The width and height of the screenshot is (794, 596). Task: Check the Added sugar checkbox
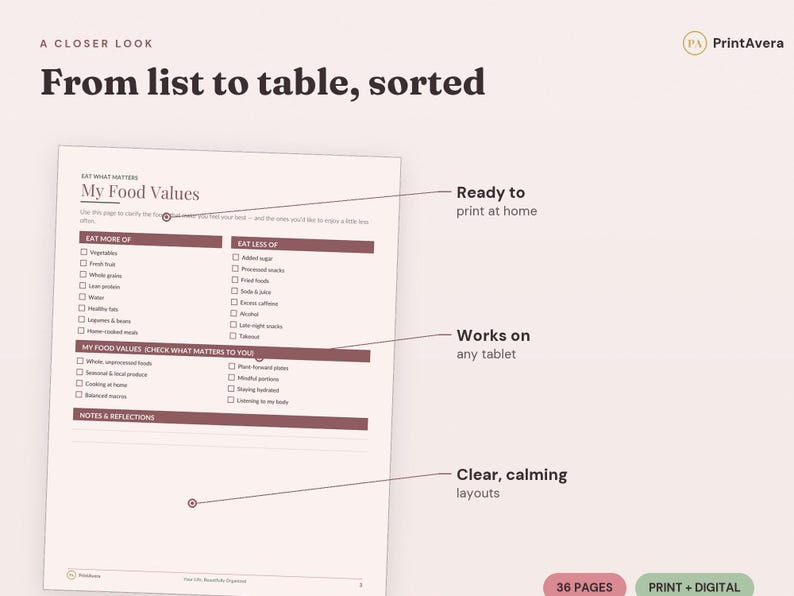pos(235,257)
